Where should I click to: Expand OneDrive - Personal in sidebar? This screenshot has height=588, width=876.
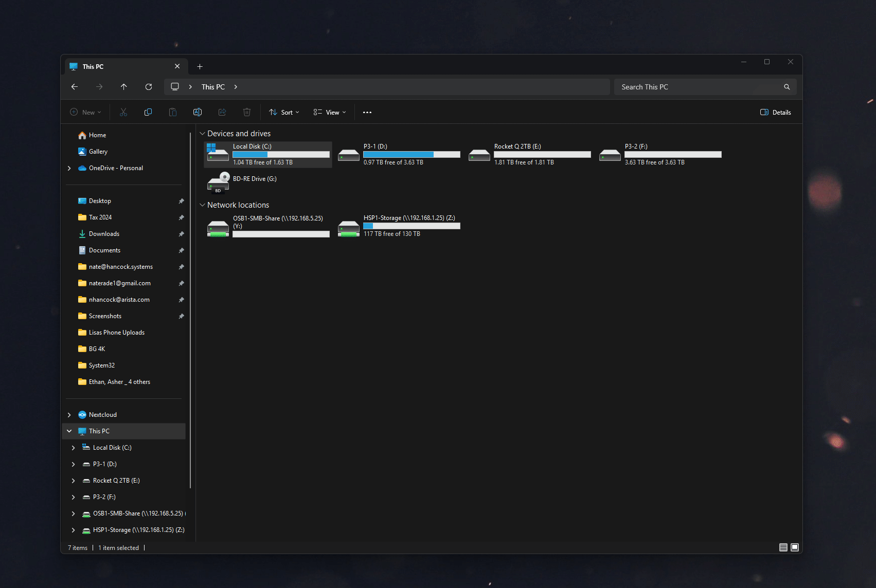tap(69, 168)
